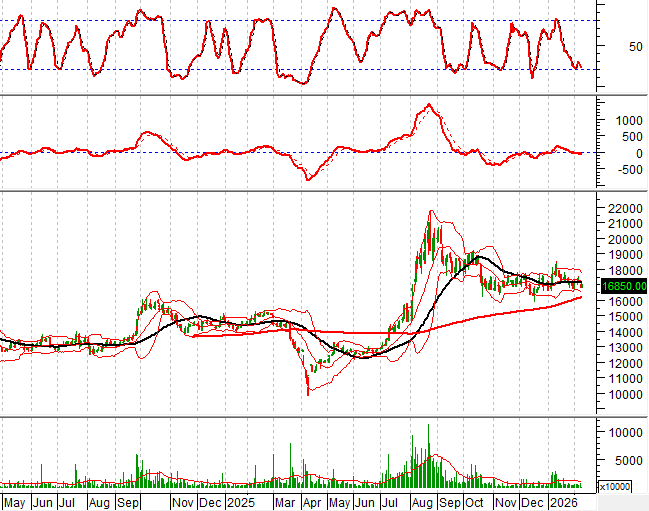Click the 22000 price axis label
The height and width of the screenshot is (511, 649).
[x=622, y=208]
